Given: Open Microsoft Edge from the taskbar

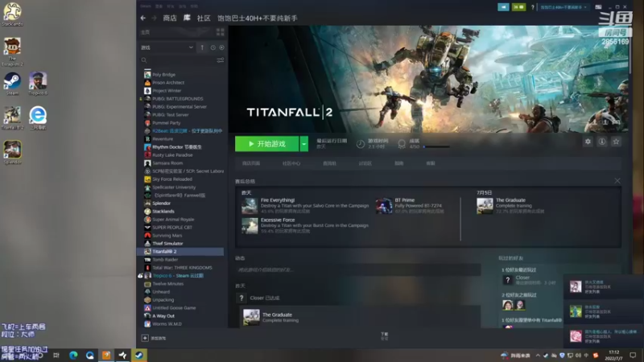Looking at the screenshot, I should (73, 355).
